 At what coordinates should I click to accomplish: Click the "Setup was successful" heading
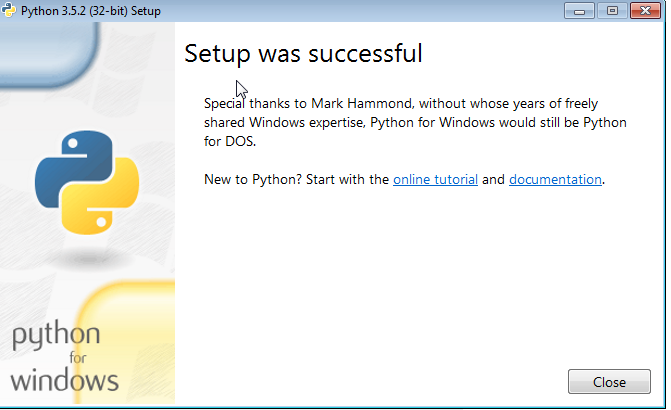click(x=303, y=54)
